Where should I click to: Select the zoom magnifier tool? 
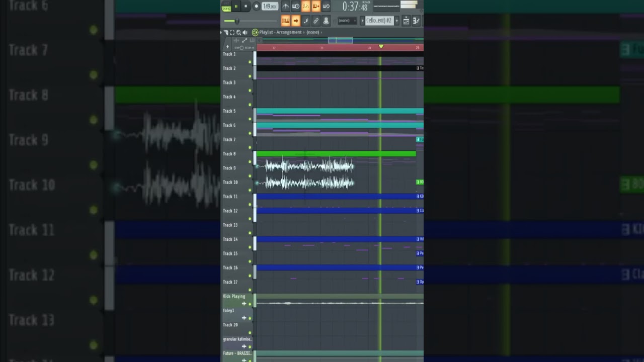point(238,33)
